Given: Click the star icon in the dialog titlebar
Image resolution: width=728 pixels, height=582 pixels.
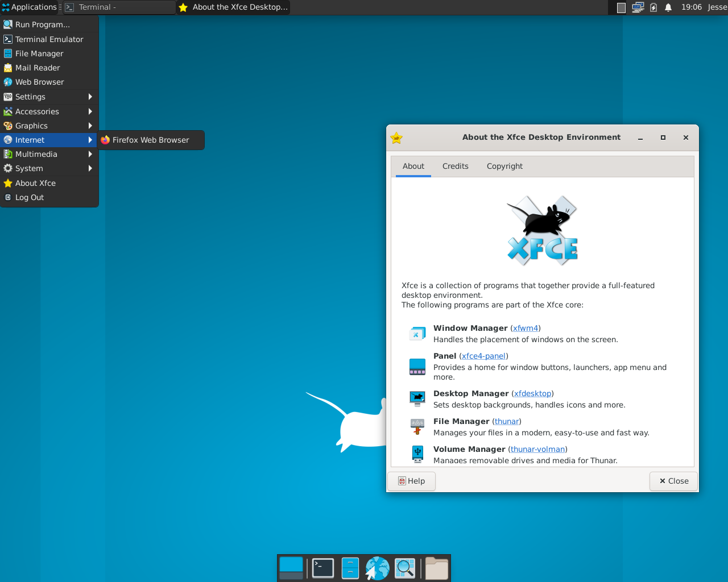Looking at the screenshot, I should pos(396,138).
